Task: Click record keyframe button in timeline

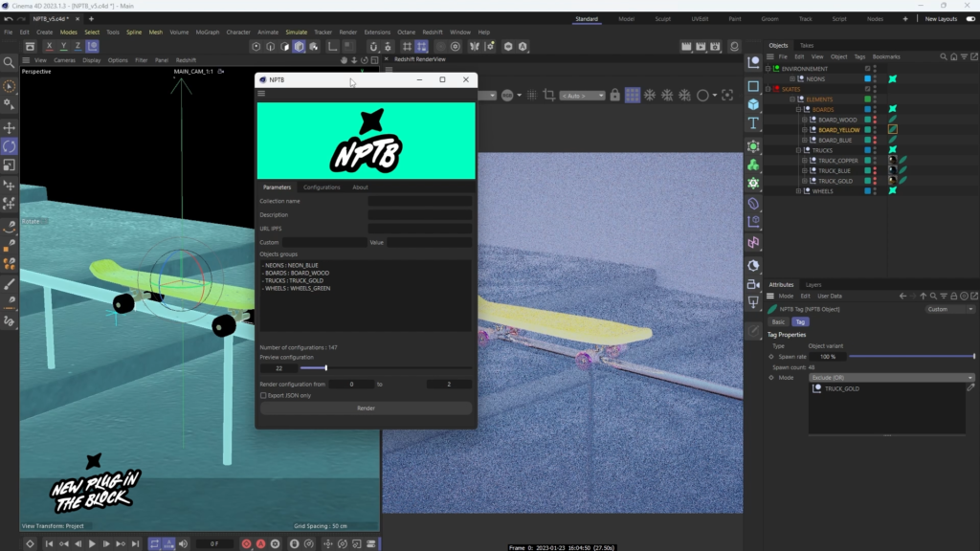Action: (246, 544)
